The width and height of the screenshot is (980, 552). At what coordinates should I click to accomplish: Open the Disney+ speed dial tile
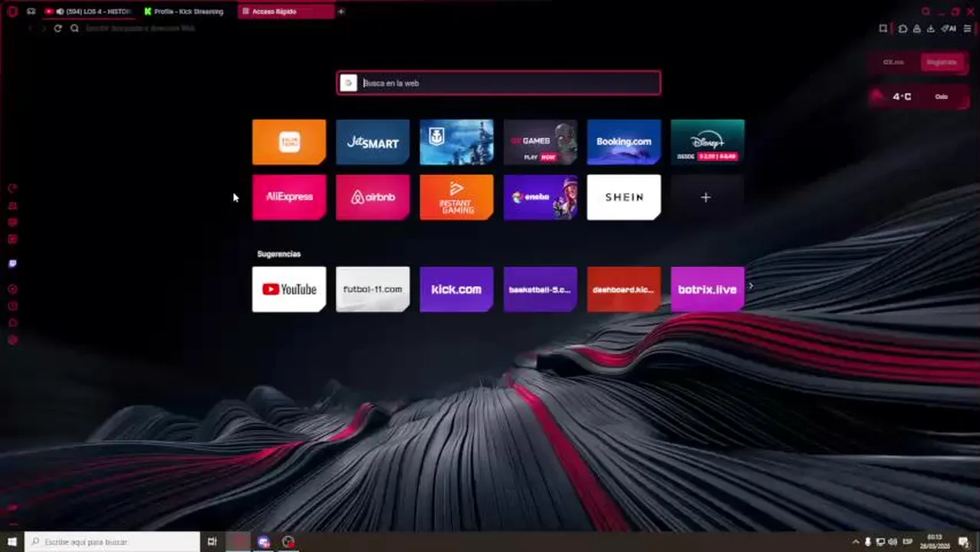coord(707,142)
